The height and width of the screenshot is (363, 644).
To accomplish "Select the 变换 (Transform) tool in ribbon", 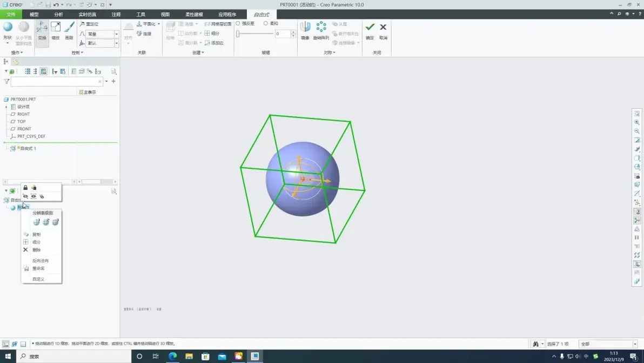I will point(42,31).
